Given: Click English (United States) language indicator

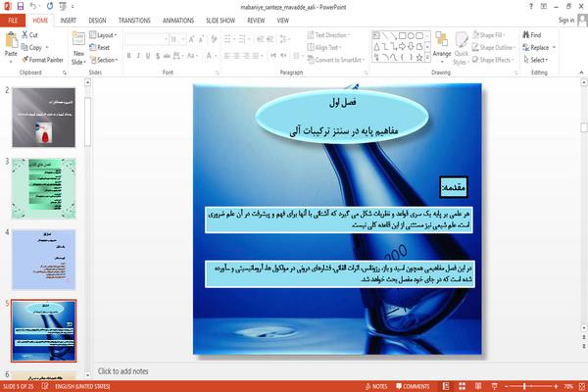Looking at the screenshot, I should click(82, 386).
